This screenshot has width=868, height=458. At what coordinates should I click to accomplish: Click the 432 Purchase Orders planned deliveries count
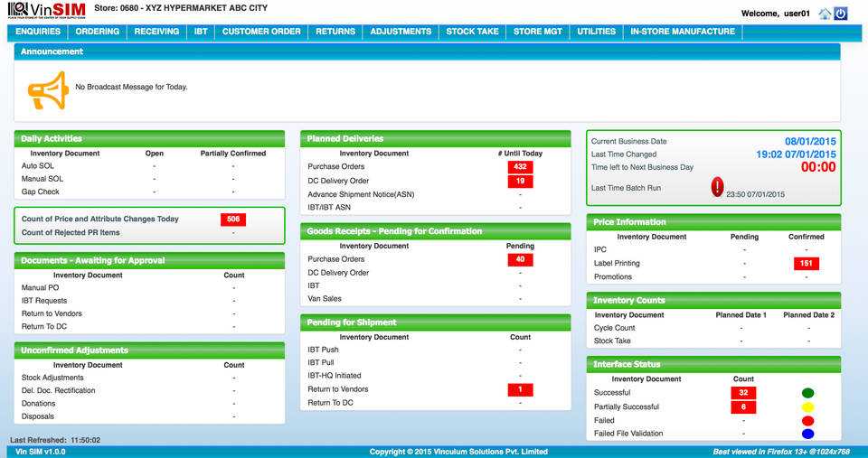[520, 167]
